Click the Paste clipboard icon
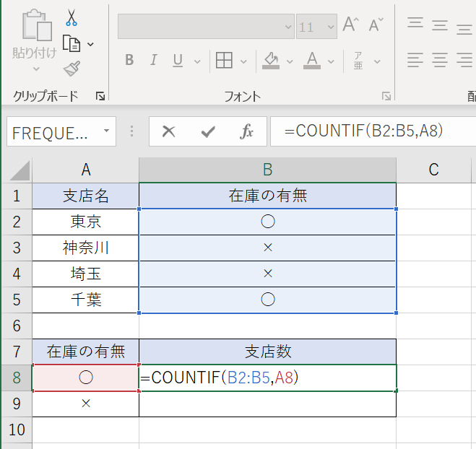 coord(37,27)
